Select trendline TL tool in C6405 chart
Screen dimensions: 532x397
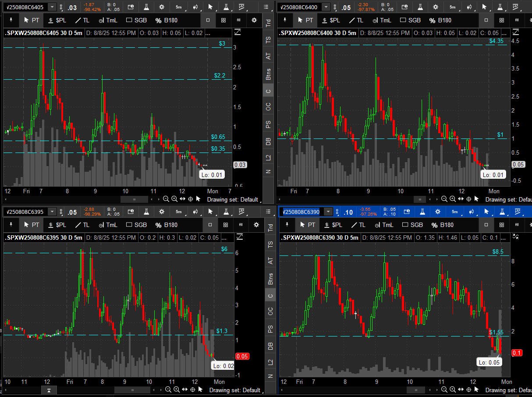(82, 20)
